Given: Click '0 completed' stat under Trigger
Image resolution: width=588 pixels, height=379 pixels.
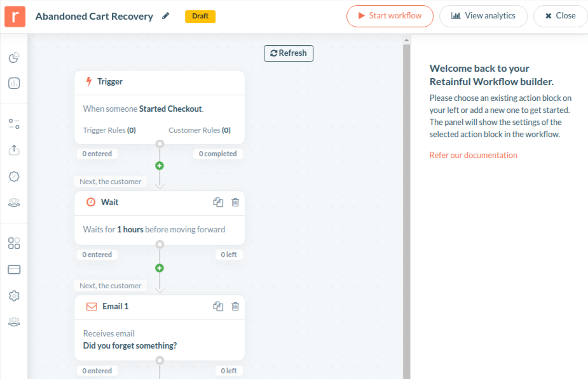Looking at the screenshot, I should 218,154.
